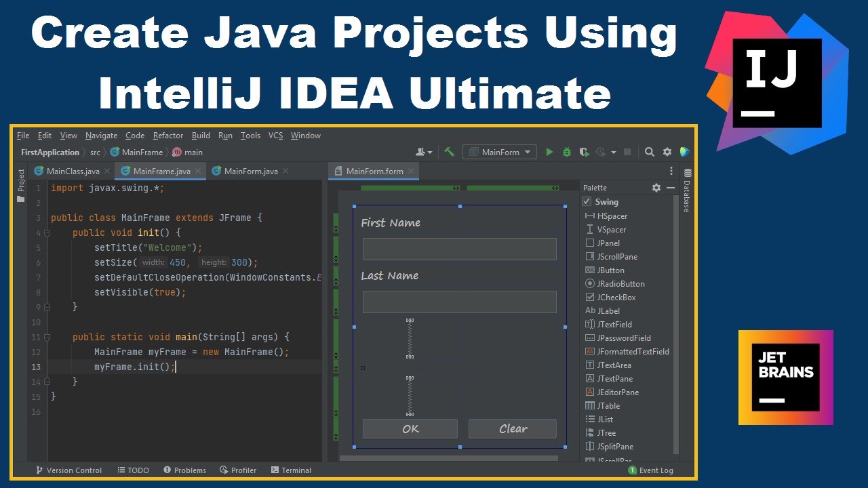Image resolution: width=868 pixels, height=488 pixels.
Task: Open the Version Control tool window
Action: [x=68, y=470]
